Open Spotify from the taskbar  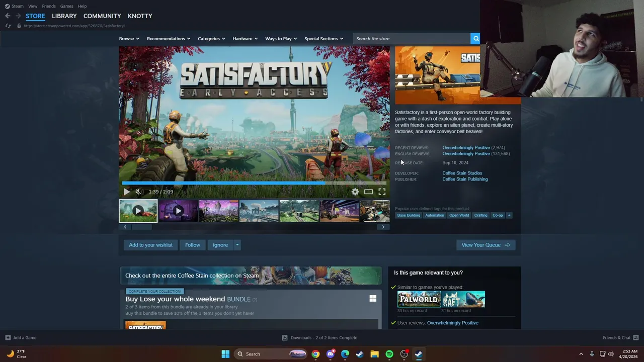pyautogui.click(x=389, y=354)
